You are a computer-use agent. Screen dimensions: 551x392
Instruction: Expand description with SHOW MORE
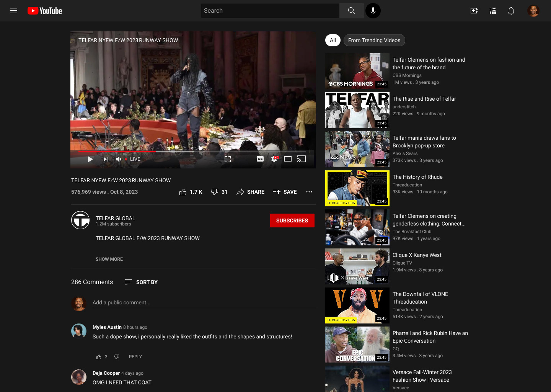click(109, 259)
